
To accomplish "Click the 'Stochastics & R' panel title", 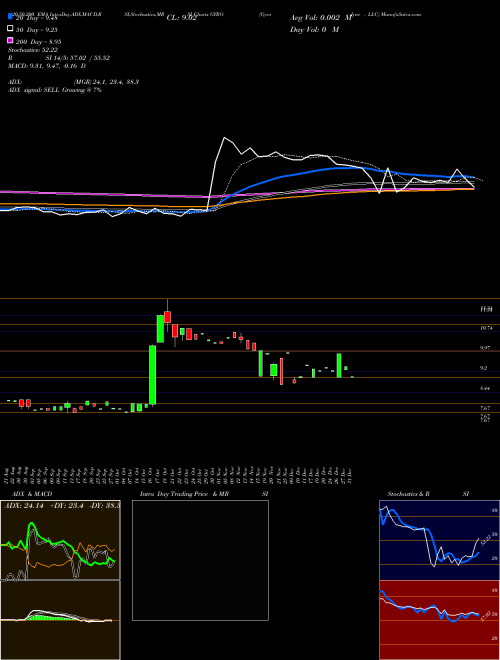I will (408, 494).
